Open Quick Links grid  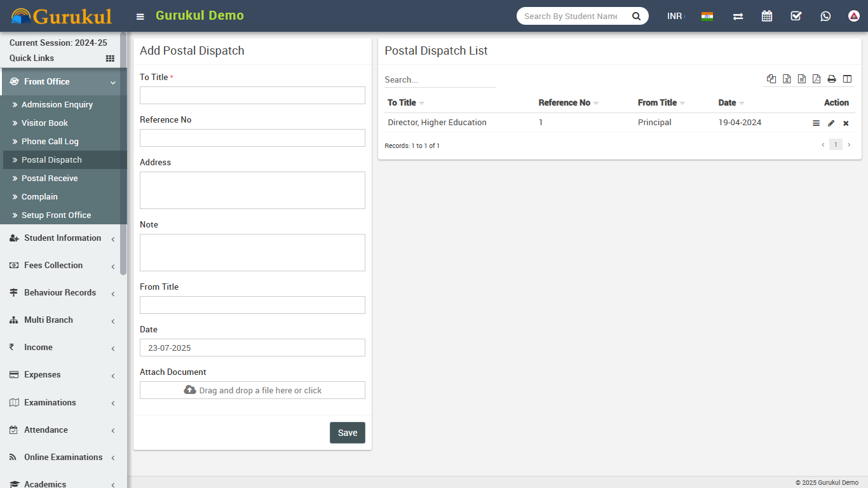point(110,58)
